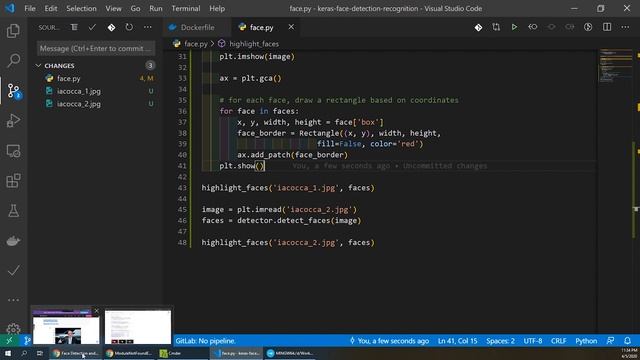Open the Selection menu

pos(81,8)
